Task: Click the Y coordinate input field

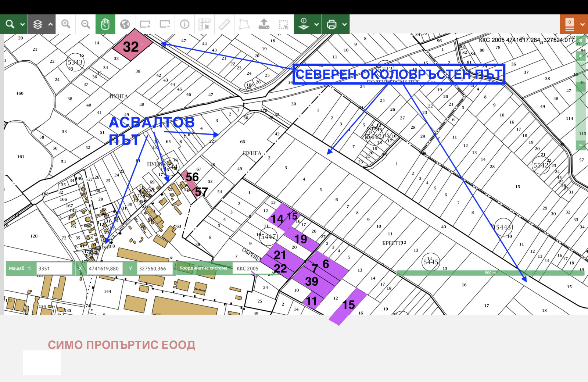Action: pos(155,268)
